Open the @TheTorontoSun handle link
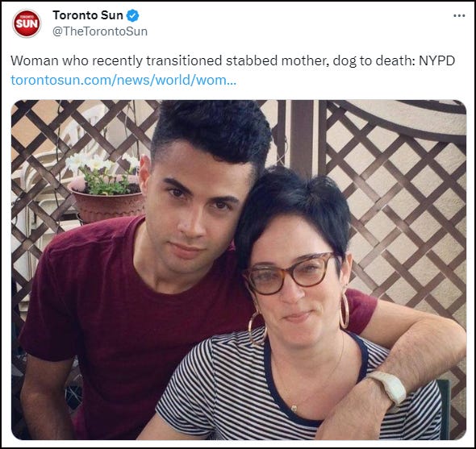Image resolution: width=476 pixels, height=449 pixels. point(100,31)
